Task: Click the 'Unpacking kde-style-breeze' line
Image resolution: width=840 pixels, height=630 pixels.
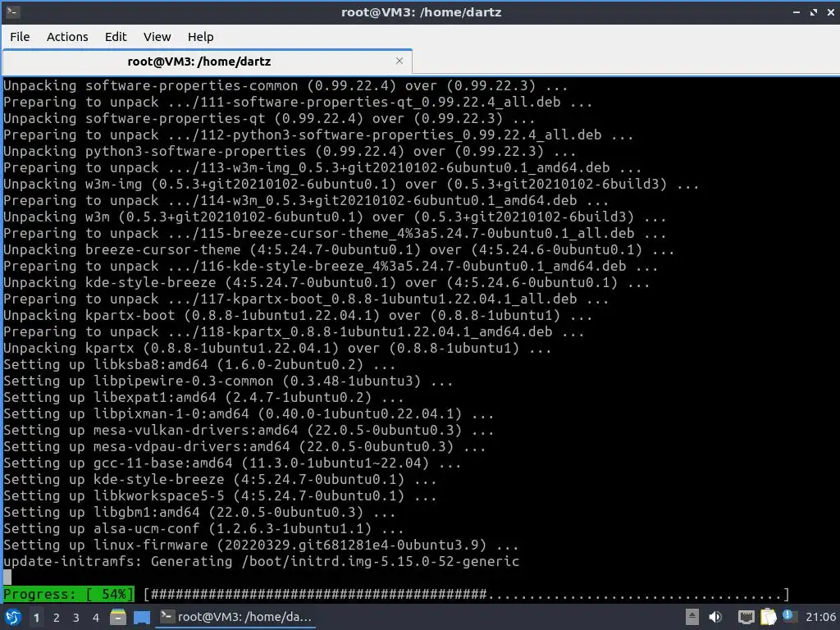Action: (x=326, y=283)
